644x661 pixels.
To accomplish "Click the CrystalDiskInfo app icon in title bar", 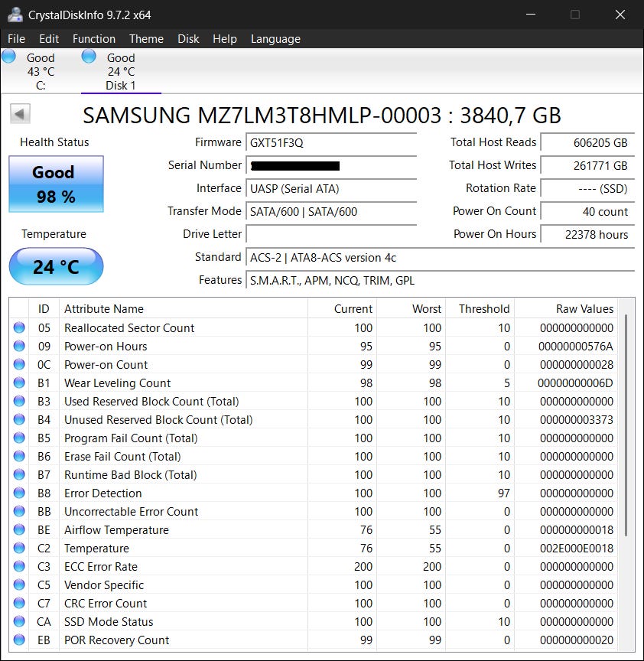I will 13,15.
